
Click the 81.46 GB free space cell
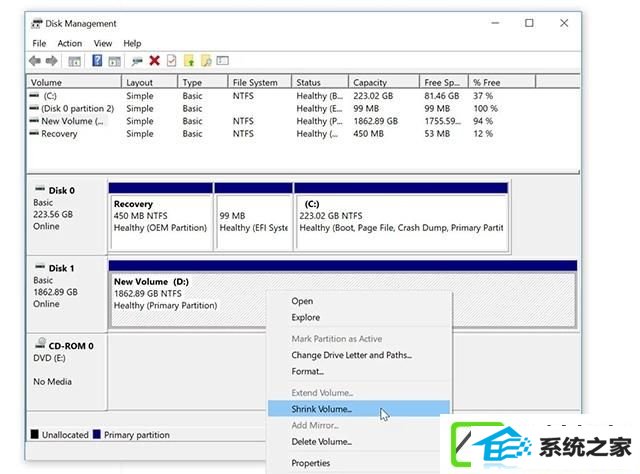[x=442, y=96]
